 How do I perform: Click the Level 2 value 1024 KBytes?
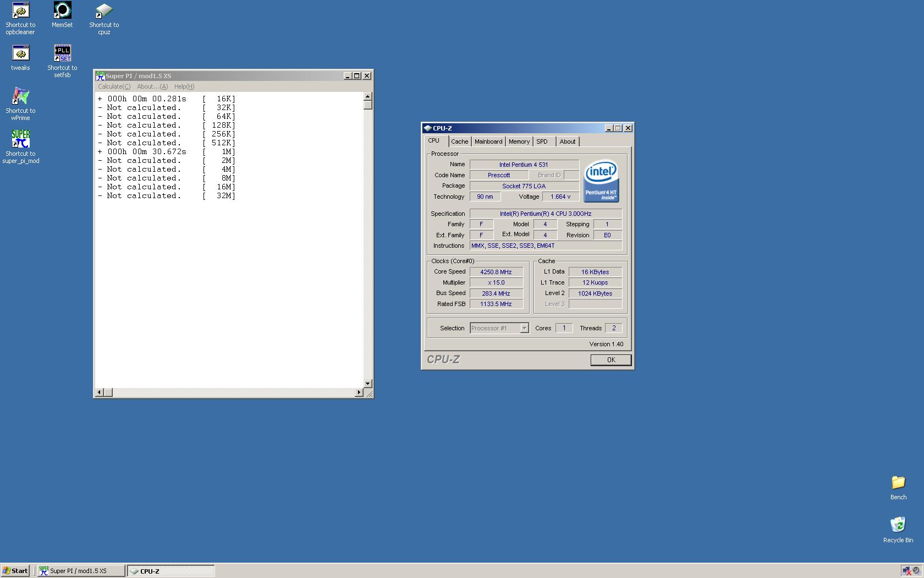595,293
